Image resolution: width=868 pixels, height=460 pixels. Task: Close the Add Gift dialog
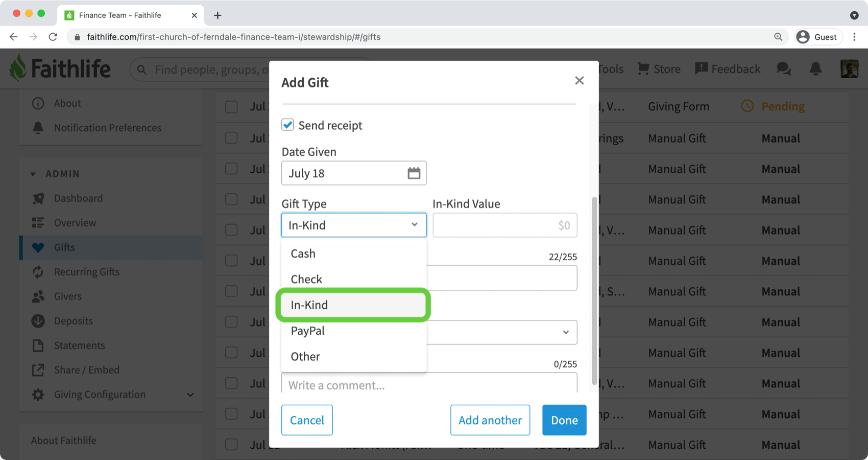coord(579,81)
